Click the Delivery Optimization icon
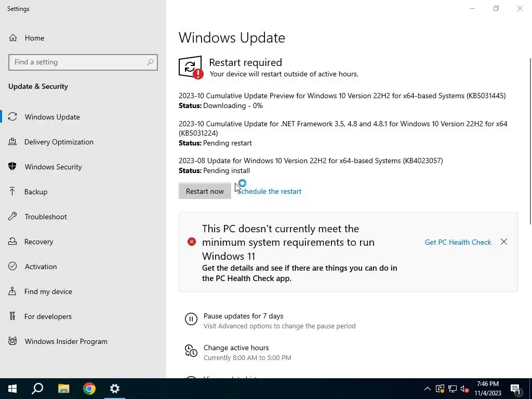This screenshot has height=399, width=532. click(12, 142)
